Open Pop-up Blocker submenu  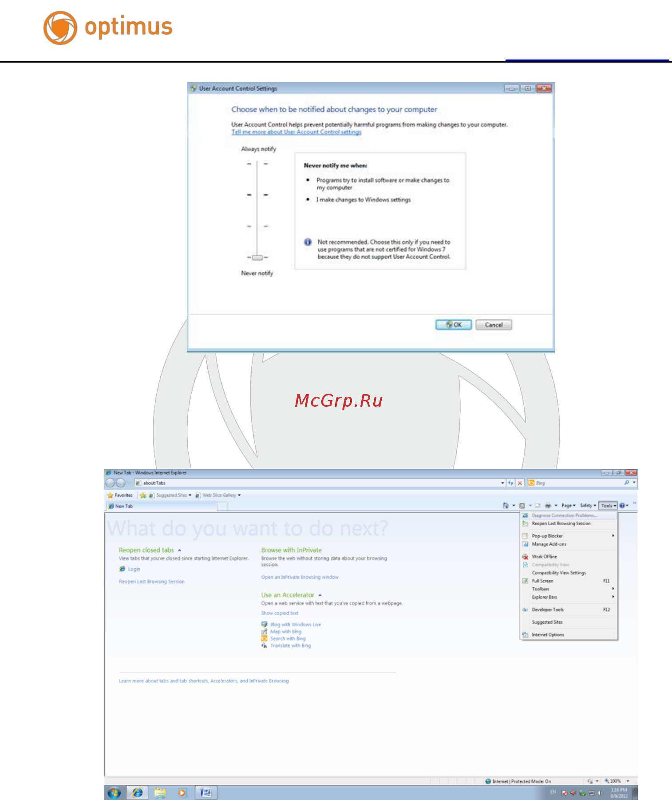click(569, 536)
